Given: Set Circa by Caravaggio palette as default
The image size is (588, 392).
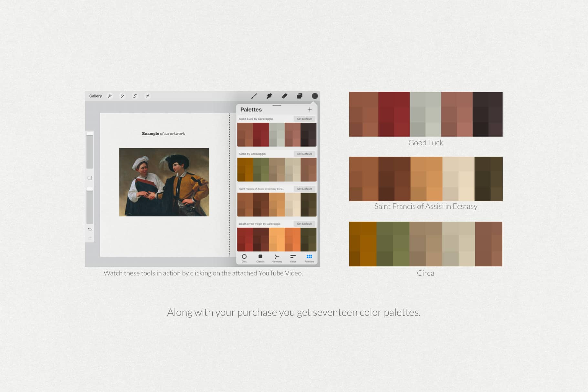Looking at the screenshot, I should pos(304,154).
